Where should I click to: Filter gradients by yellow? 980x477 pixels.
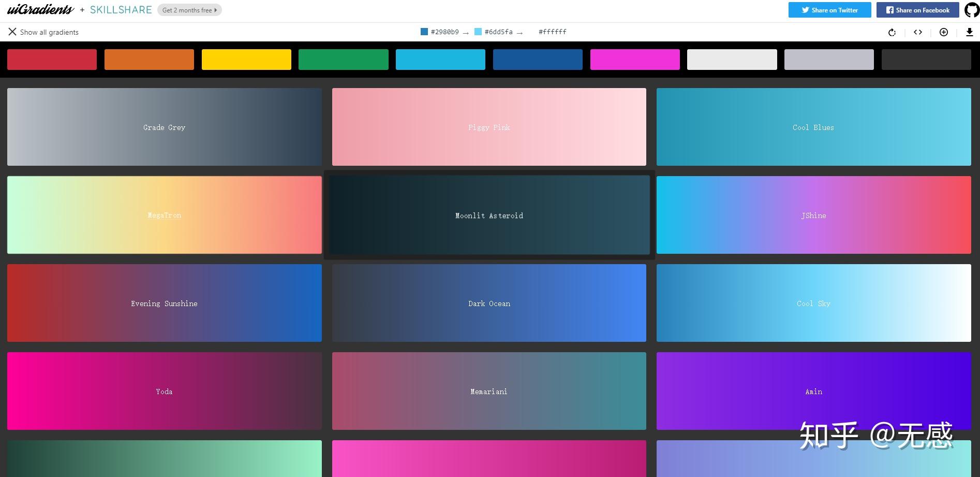click(x=246, y=60)
